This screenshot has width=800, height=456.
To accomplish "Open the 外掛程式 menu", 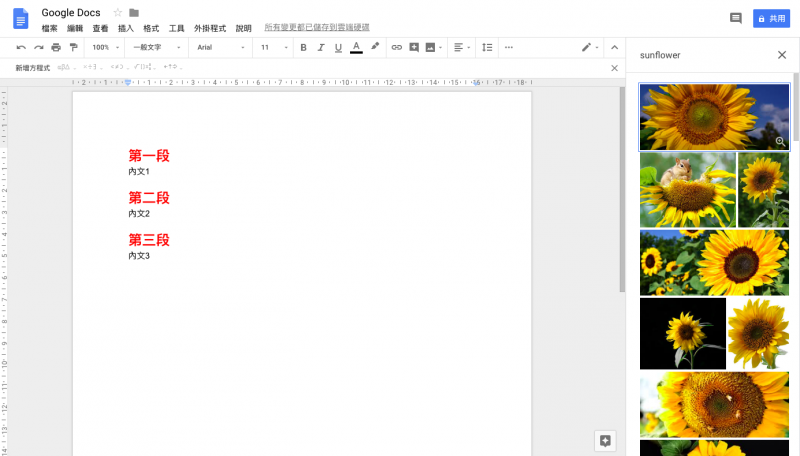I will (x=210, y=28).
